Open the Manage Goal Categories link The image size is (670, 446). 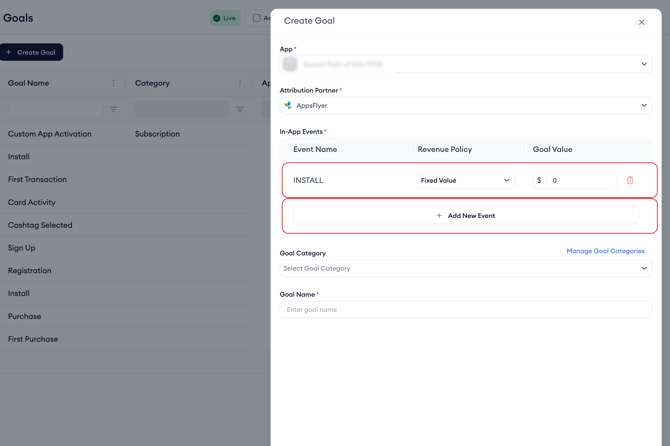coord(605,251)
